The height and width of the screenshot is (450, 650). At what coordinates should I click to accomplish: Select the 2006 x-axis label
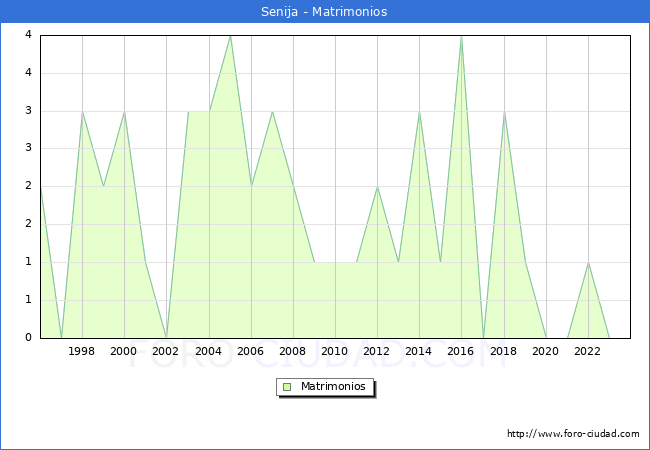[x=250, y=351]
